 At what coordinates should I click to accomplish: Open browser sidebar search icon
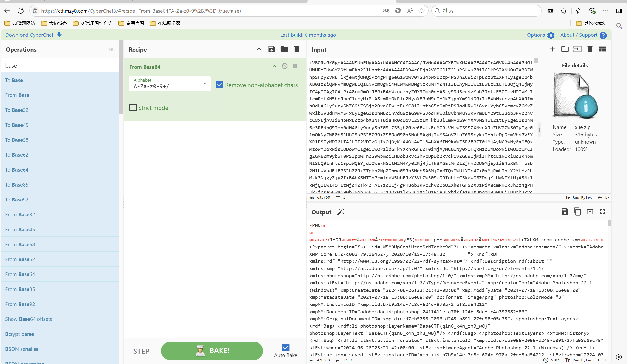619,26
